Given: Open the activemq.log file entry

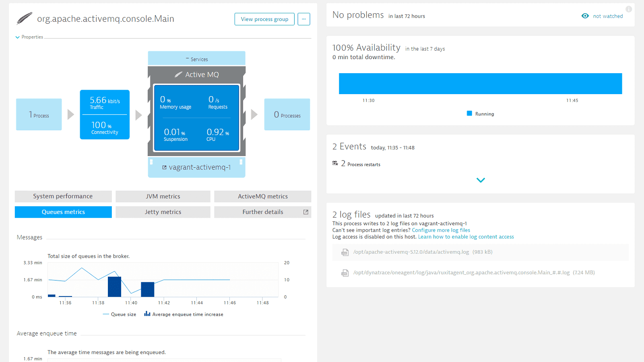Looking at the screenshot, I should [481, 252].
